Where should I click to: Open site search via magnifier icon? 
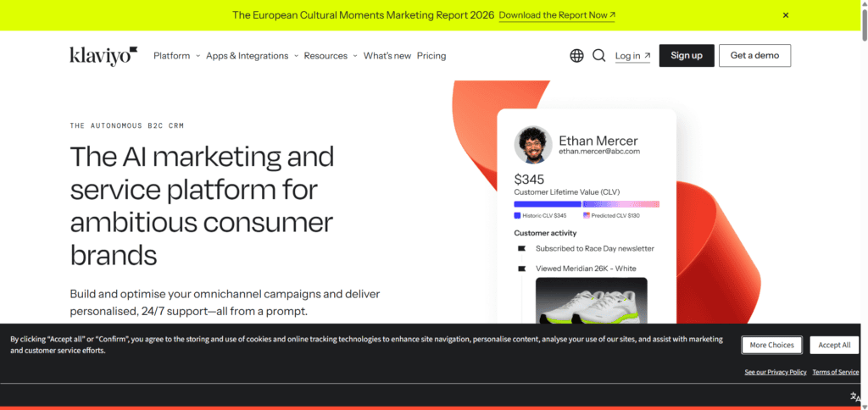[x=599, y=55]
